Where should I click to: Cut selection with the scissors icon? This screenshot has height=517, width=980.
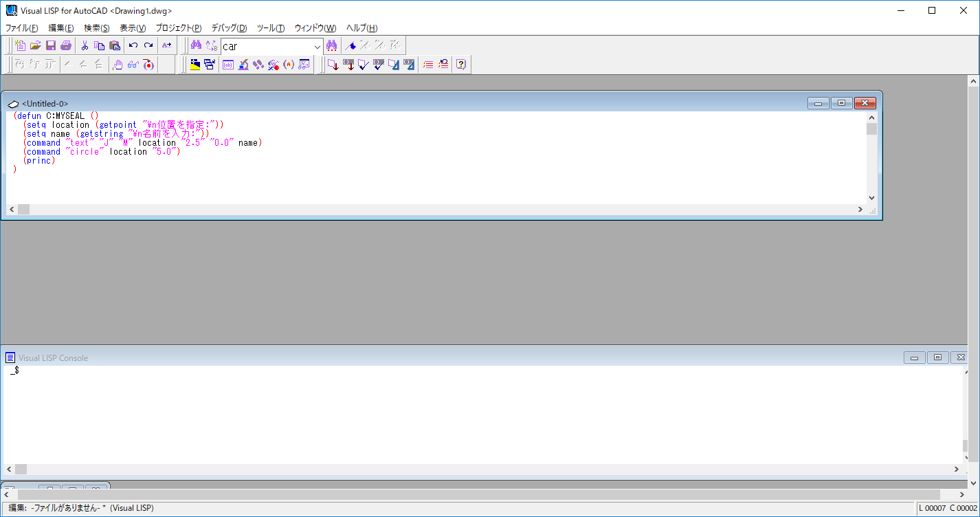pos(85,46)
